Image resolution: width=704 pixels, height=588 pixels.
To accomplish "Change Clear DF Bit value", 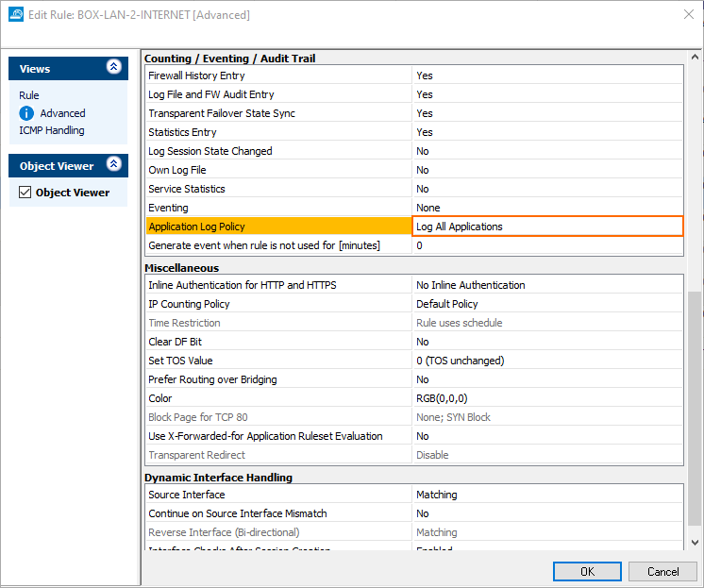I will click(x=547, y=342).
